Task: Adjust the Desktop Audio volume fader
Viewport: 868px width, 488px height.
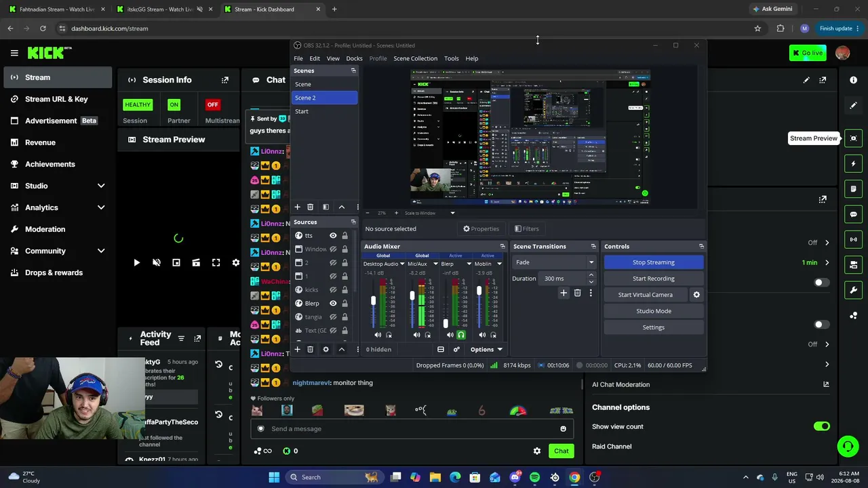Action: 373,300
